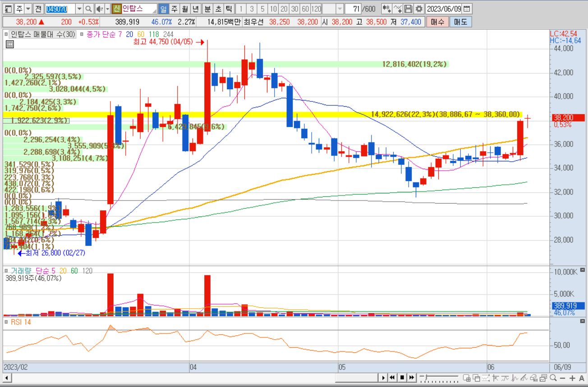Click the floppy disk save chart icon
588x387 pixels.
tap(408, 9)
